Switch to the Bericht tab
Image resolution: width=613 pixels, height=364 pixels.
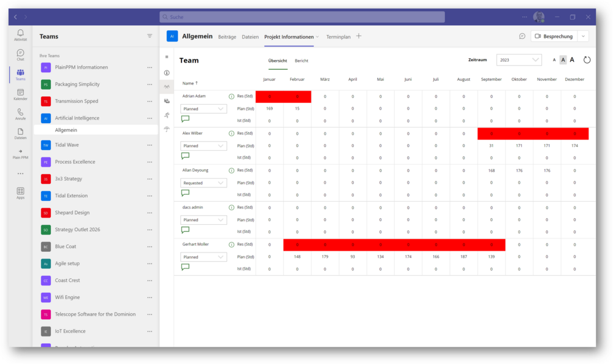point(301,61)
